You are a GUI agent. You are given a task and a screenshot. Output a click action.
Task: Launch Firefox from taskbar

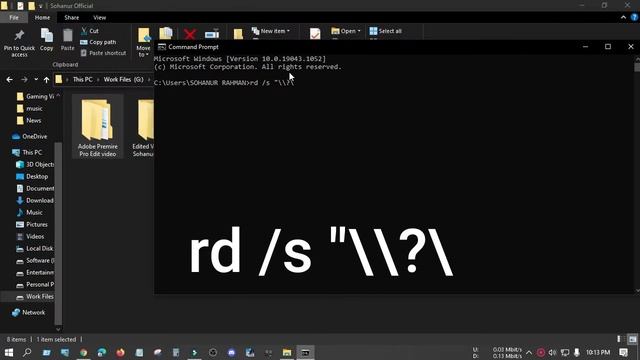click(x=120, y=353)
